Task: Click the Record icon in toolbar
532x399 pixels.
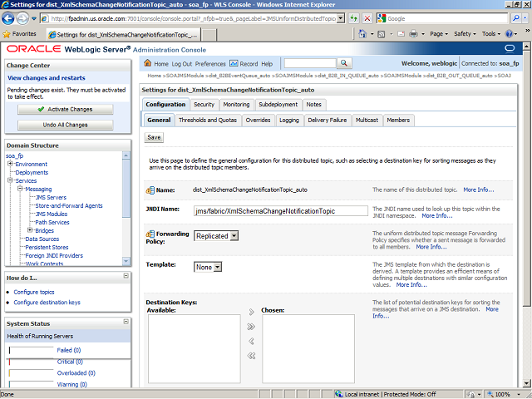Action: (x=234, y=63)
